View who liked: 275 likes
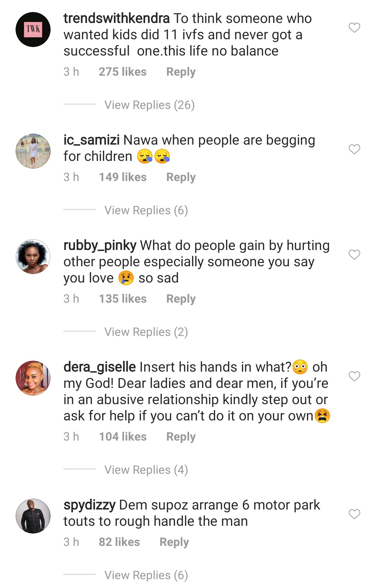This screenshot has height=588, width=382. click(x=122, y=72)
